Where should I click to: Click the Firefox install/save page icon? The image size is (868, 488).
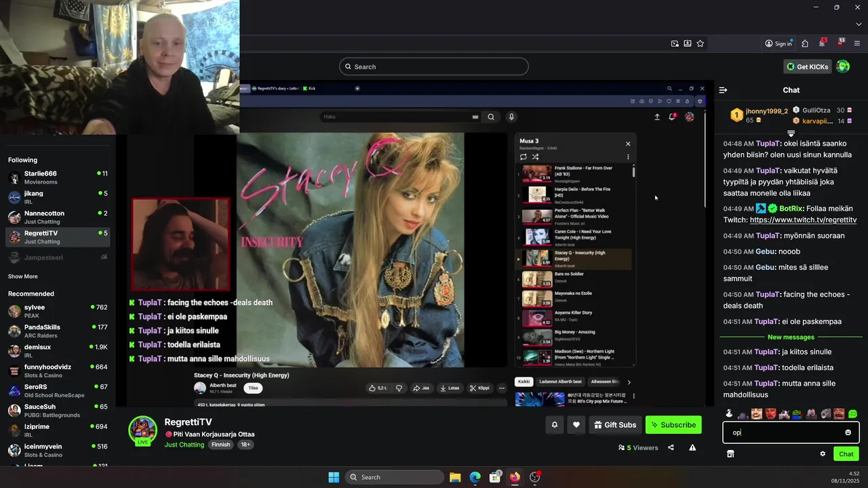(x=688, y=43)
